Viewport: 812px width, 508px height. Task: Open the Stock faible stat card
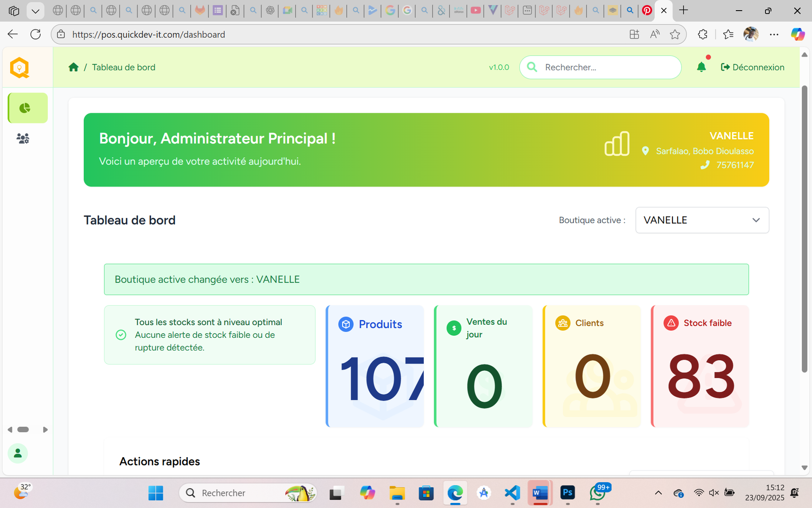pyautogui.click(x=700, y=366)
